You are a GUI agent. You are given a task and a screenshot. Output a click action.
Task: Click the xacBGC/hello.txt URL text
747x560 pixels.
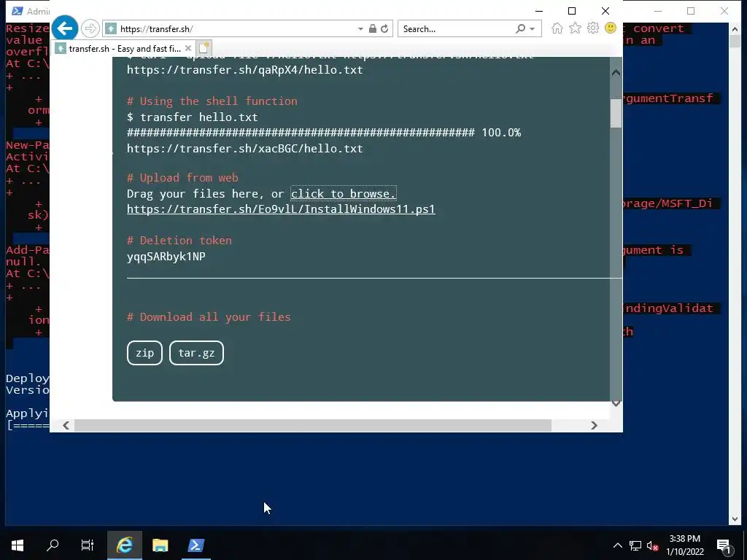tap(245, 149)
